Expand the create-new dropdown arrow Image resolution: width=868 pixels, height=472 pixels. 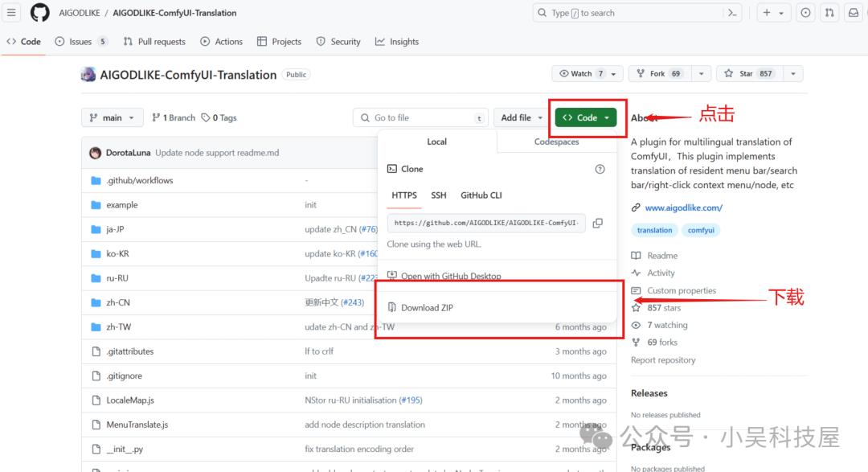click(x=781, y=13)
